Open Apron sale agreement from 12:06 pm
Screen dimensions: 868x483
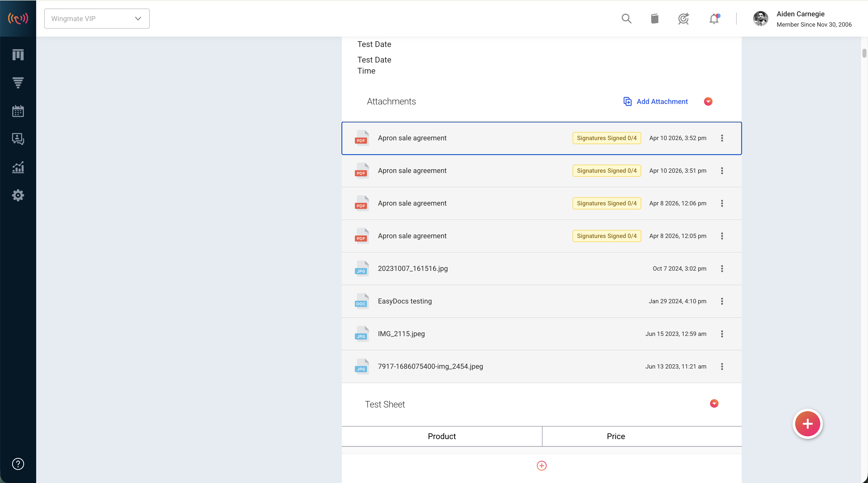pos(412,203)
